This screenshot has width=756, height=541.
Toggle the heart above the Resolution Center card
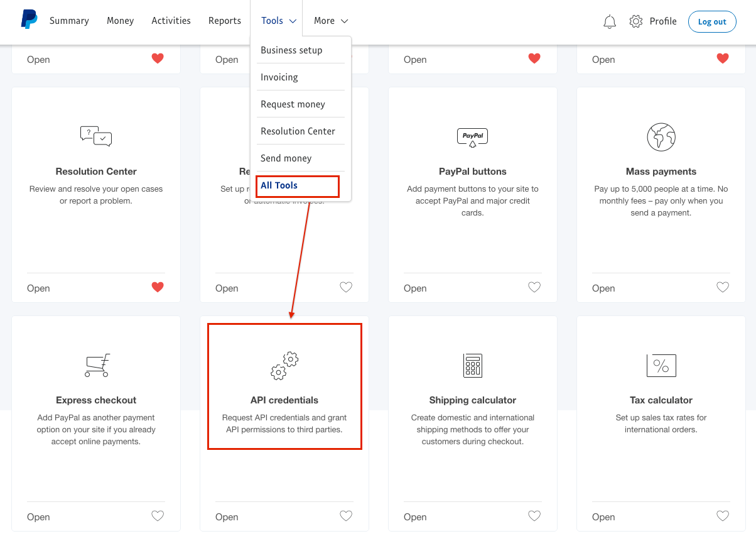point(158,58)
